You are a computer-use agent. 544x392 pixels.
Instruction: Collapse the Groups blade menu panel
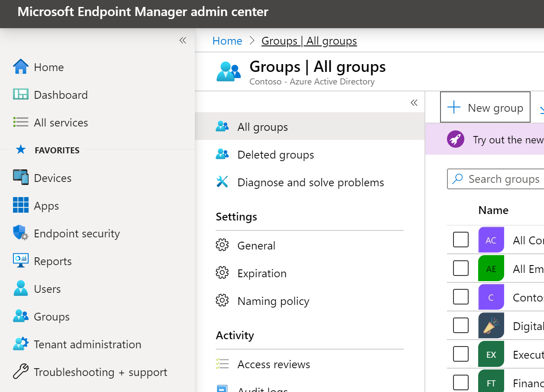(x=414, y=103)
